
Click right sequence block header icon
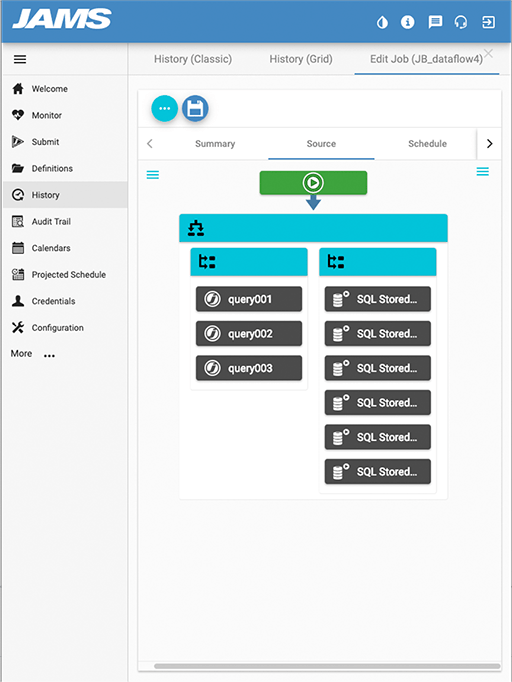pyautogui.click(x=336, y=262)
